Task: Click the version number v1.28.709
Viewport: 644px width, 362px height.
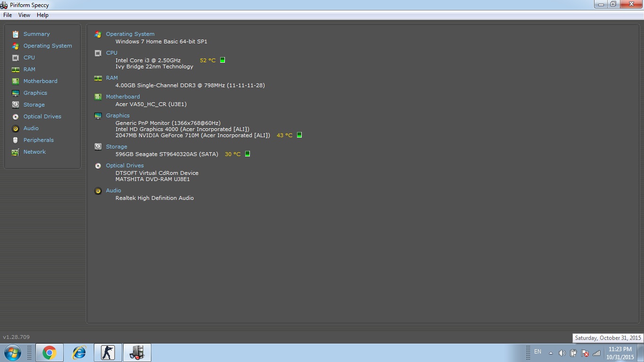Action: click(x=17, y=337)
